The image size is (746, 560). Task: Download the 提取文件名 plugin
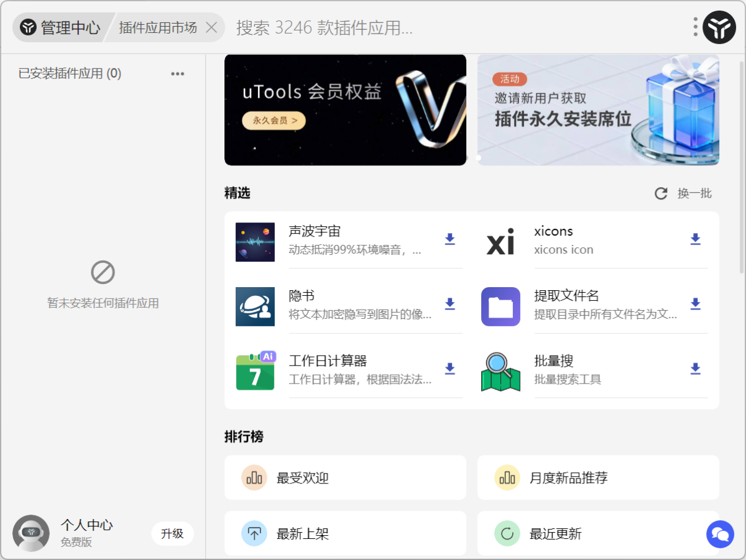pos(695,304)
